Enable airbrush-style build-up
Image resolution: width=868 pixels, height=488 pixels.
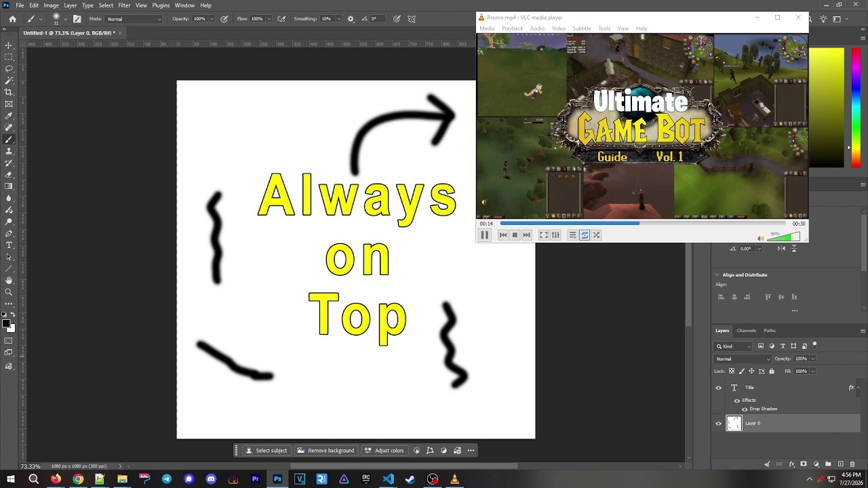click(281, 19)
